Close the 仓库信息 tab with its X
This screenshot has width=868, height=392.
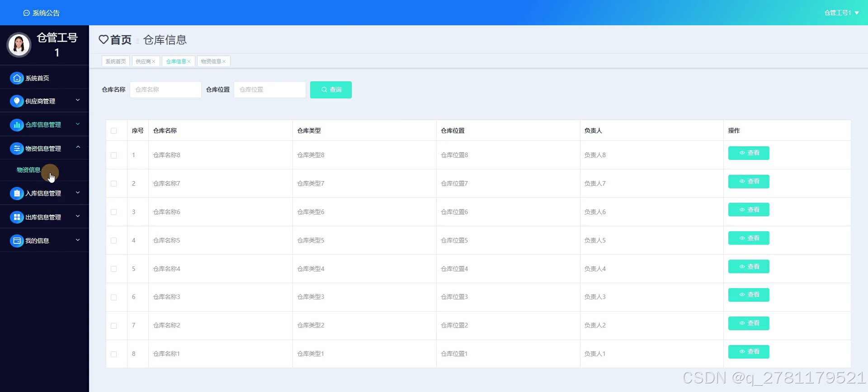coord(189,61)
